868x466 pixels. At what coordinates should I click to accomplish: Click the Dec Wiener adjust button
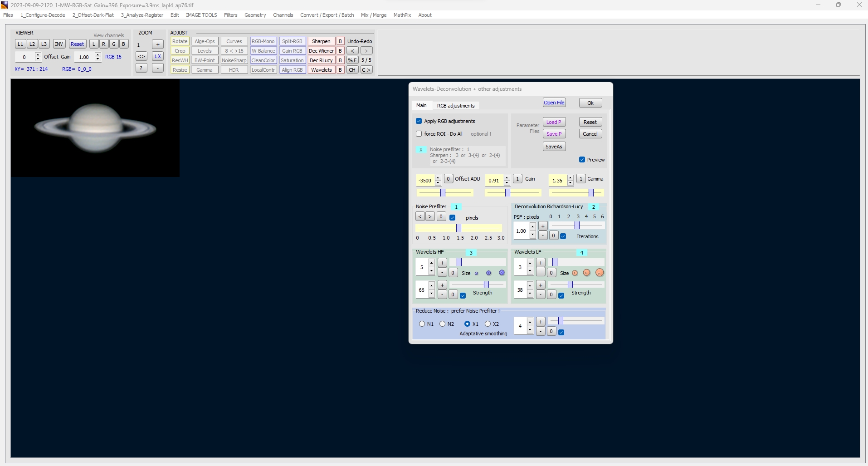(x=321, y=51)
